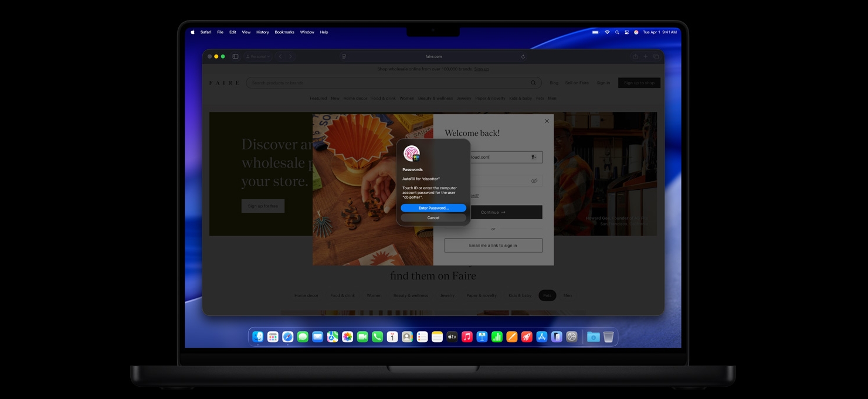Go back with Safari's back arrow

(x=280, y=56)
